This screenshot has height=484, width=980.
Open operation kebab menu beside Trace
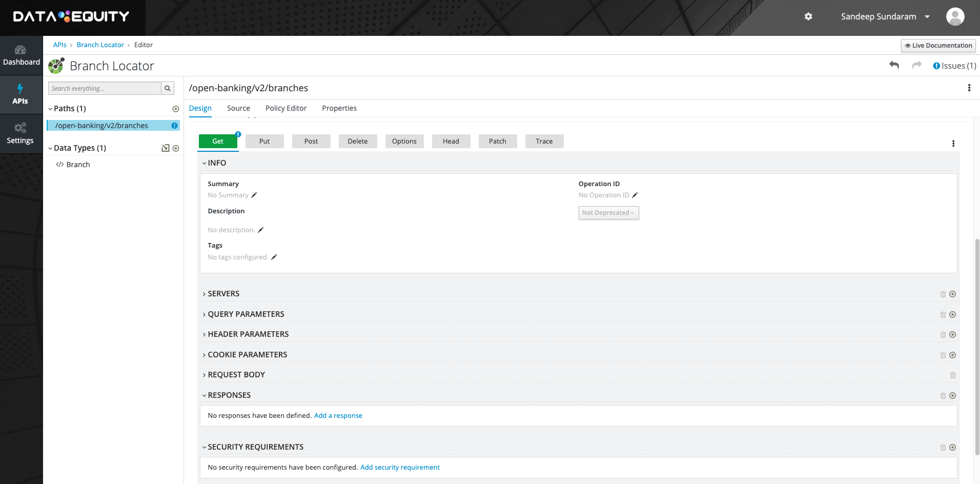[953, 144]
